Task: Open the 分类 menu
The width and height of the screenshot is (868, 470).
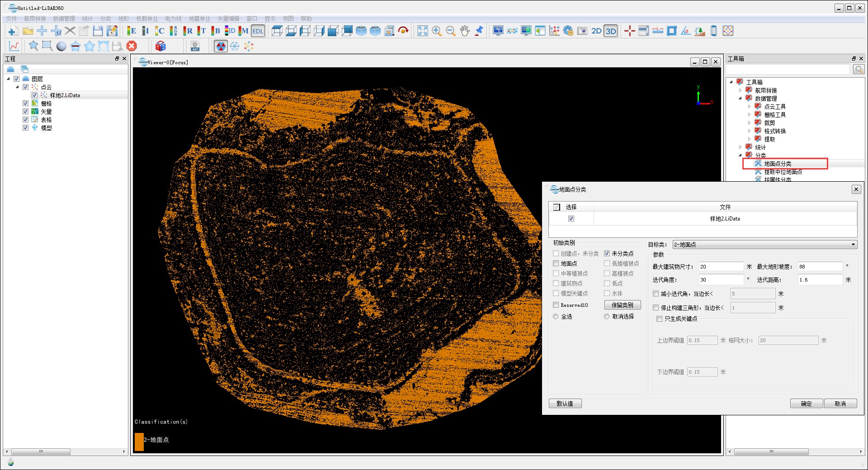Action: tap(105, 19)
